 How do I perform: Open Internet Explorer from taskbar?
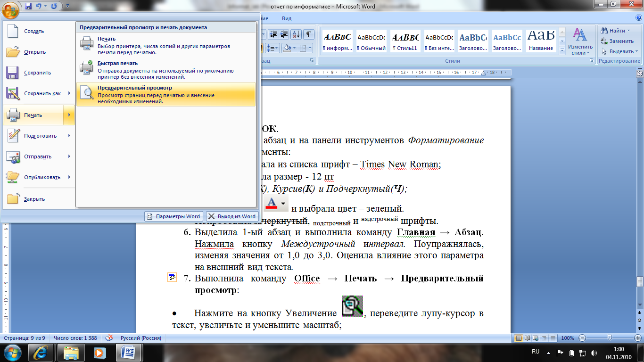coord(41,352)
